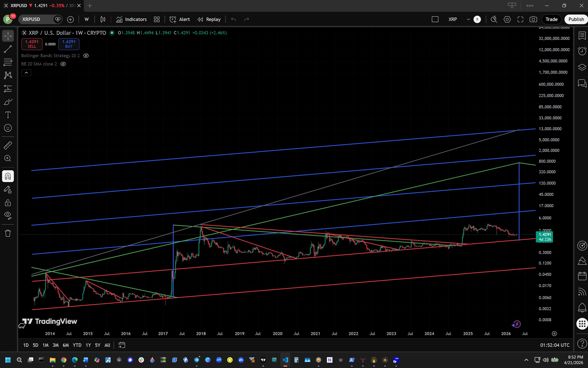Collapse the indicator legend
The width and height of the screenshot is (588, 368).
tap(26, 73)
